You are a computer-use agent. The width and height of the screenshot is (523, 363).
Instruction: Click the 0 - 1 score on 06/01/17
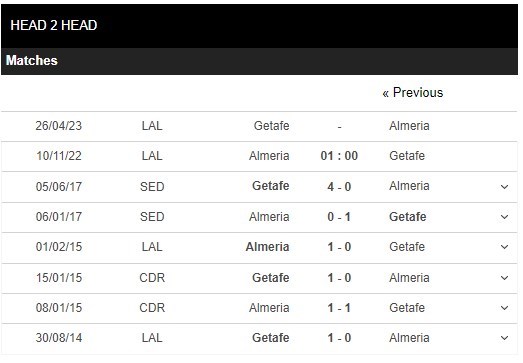click(339, 217)
